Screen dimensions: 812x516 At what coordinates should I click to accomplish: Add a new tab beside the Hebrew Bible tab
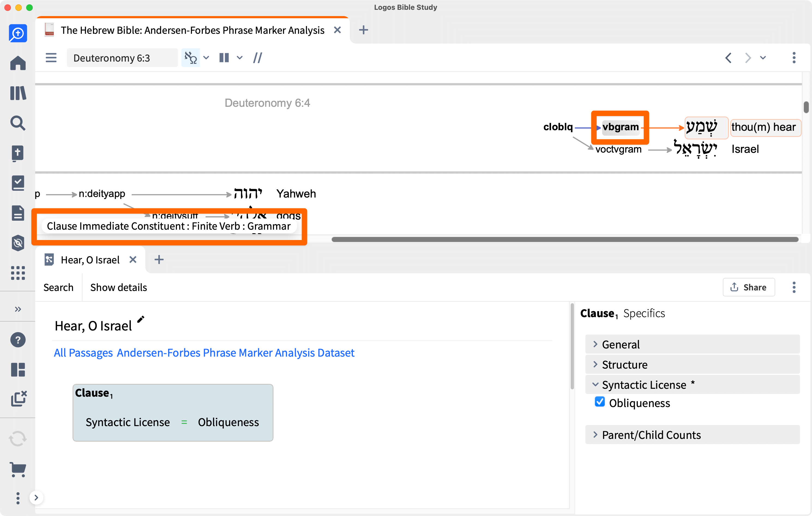(x=363, y=30)
